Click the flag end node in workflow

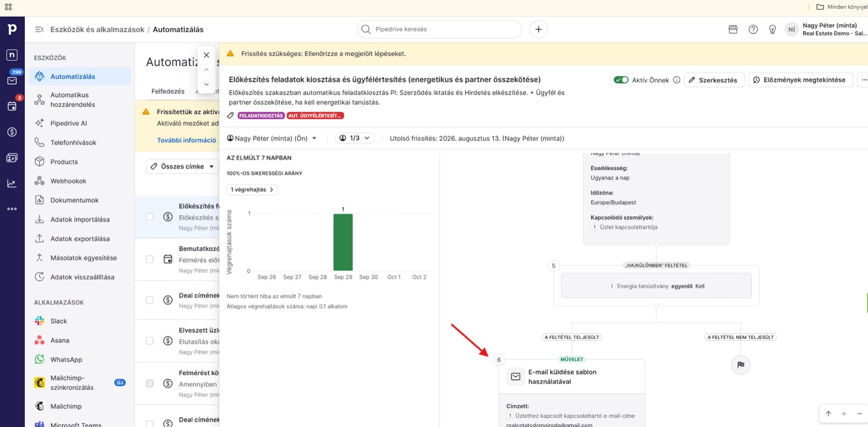(x=741, y=365)
